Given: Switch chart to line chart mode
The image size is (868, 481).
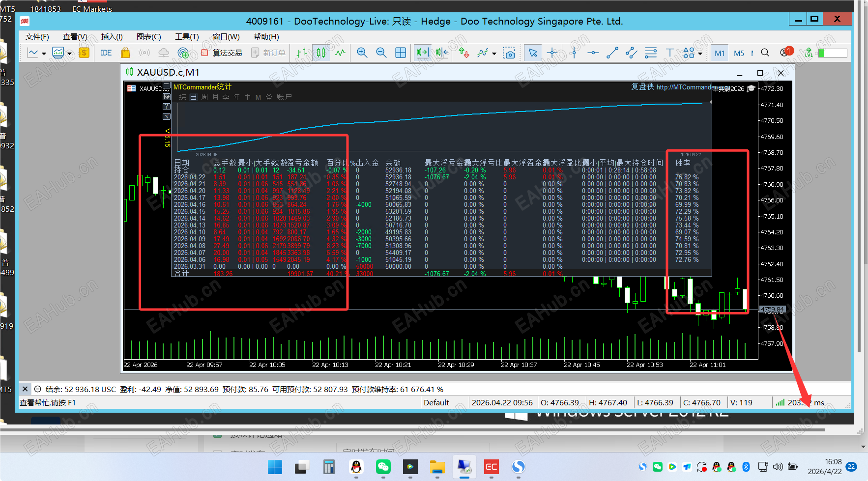Looking at the screenshot, I should (340, 53).
